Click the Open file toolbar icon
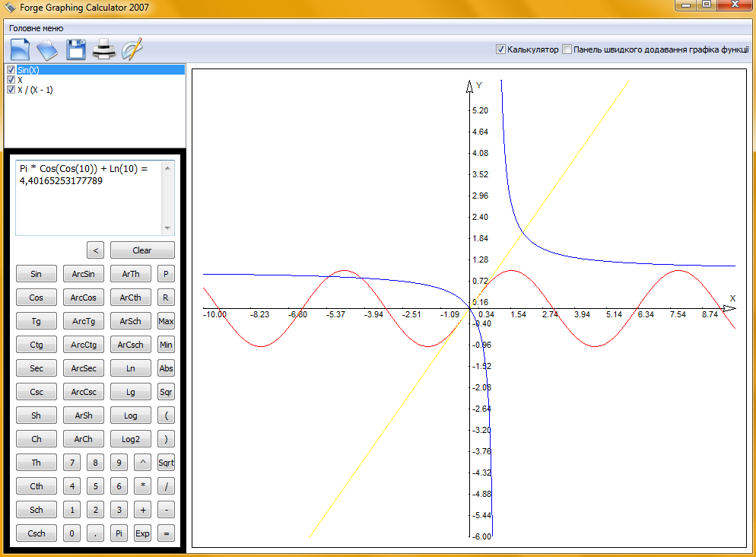Image resolution: width=756 pixels, height=557 pixels. click(46, 49)
